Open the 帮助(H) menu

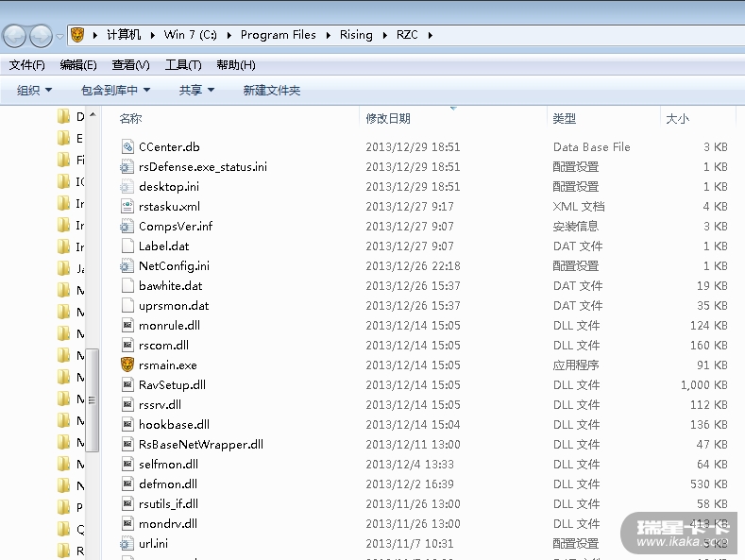pos(236,65)
